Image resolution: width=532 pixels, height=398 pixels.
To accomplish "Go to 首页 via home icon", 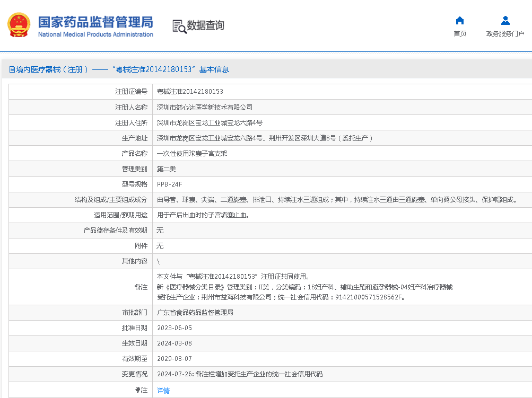I will (460, 21).
